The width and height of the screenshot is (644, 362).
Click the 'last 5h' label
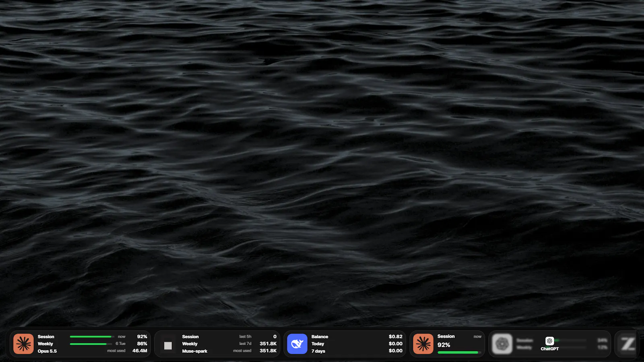point(245,337)
